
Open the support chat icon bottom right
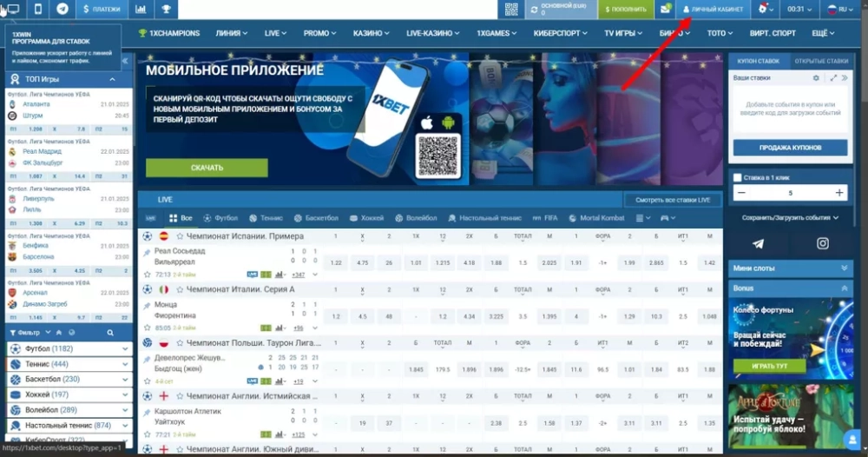[x=853, y=440]
